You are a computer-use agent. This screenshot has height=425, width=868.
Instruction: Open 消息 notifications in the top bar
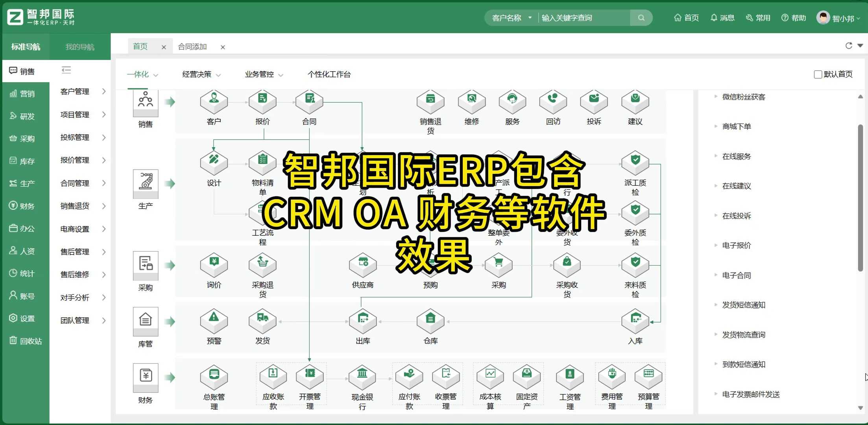point(722,18)
